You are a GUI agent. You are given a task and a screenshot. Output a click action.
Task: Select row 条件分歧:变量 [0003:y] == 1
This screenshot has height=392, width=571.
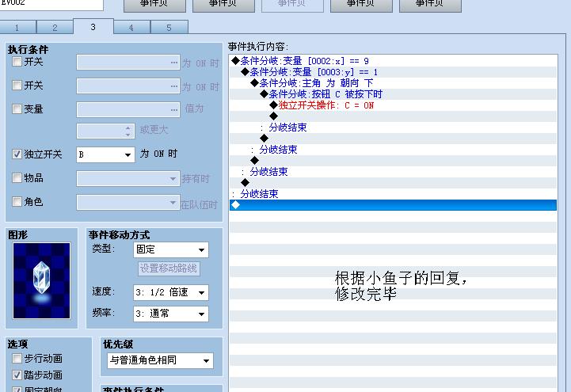393,72
